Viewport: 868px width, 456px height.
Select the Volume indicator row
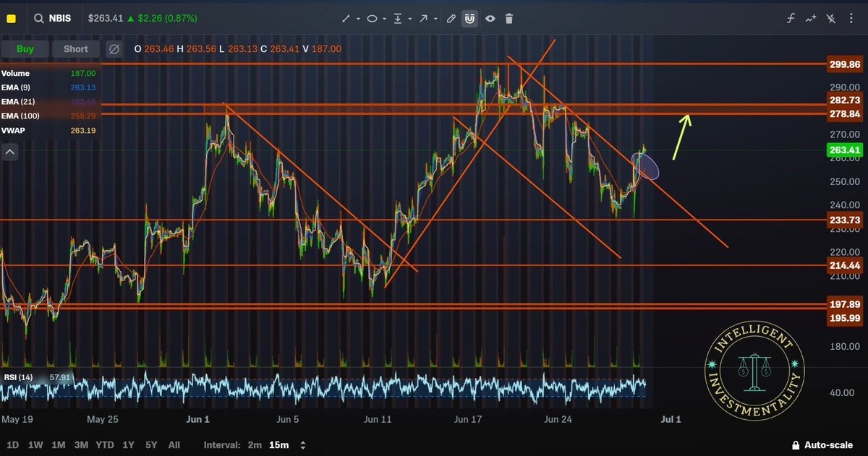pos(48,73)
